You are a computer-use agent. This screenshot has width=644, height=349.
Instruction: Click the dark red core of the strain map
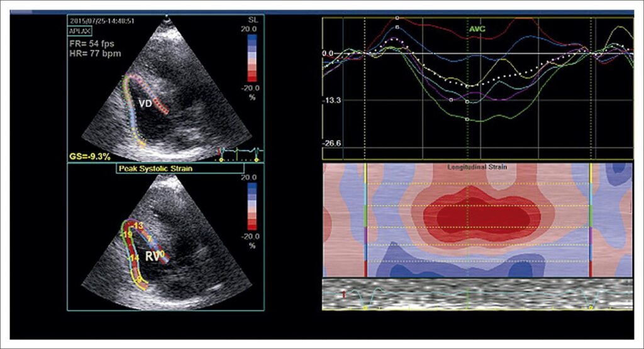tap(482, 216)
